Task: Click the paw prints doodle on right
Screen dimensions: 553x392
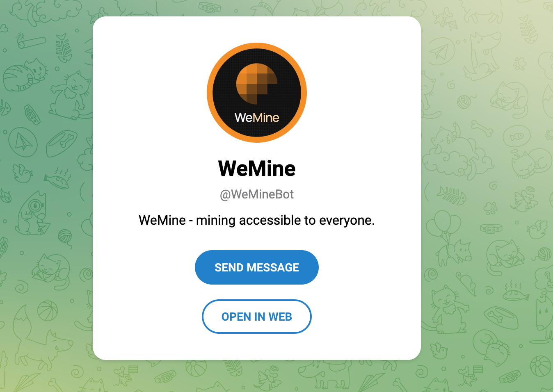Action: point(520,64)
